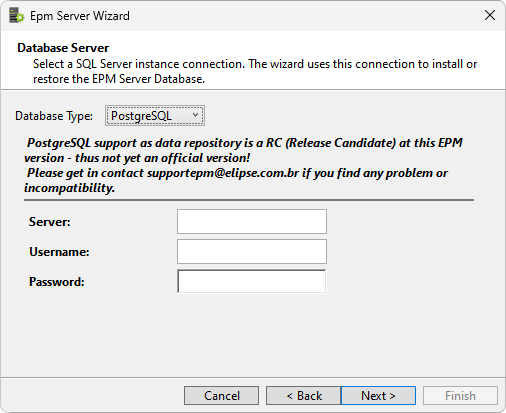
Task: Click the 'Database Server' heading
Action: pyautogui.click(x=63, y=48)
